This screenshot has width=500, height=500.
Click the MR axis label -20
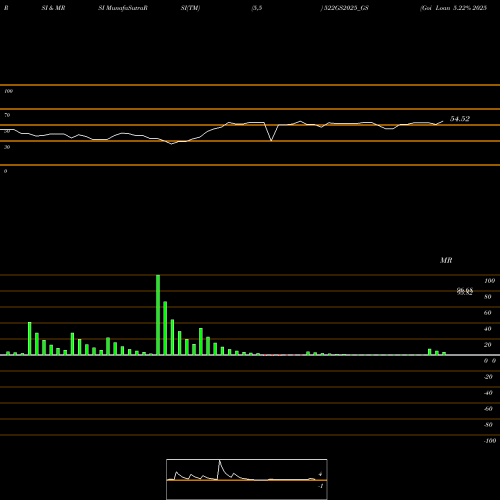(488, 377)
